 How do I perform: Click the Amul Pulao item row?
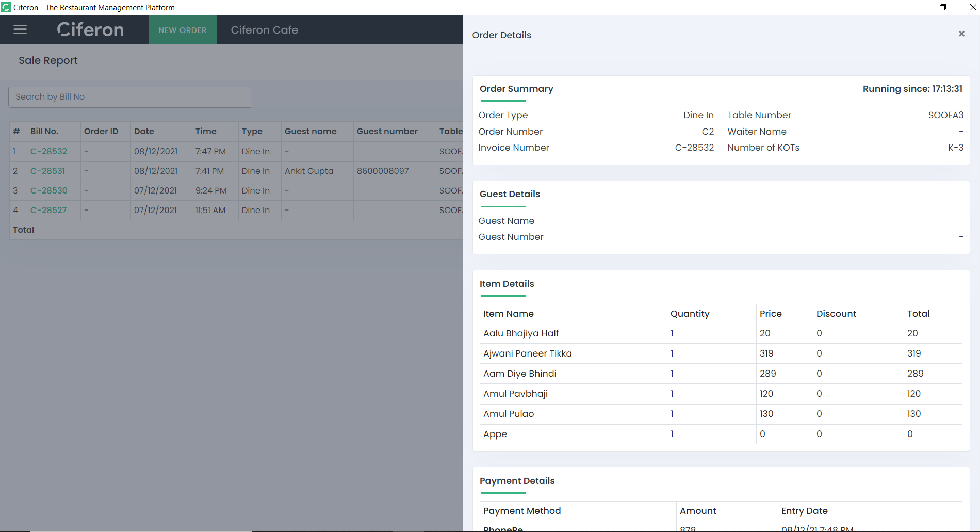click(509, 414)
